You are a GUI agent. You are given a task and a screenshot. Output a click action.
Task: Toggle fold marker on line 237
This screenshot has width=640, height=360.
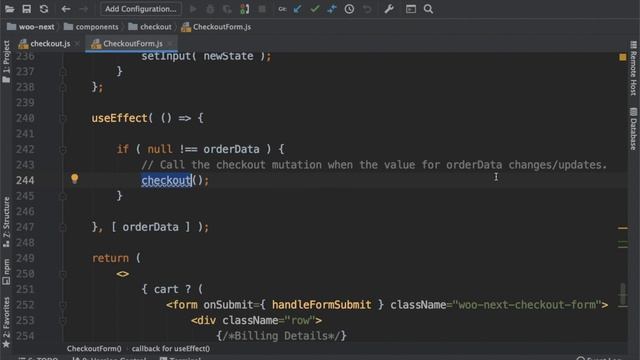click(62, 72)
